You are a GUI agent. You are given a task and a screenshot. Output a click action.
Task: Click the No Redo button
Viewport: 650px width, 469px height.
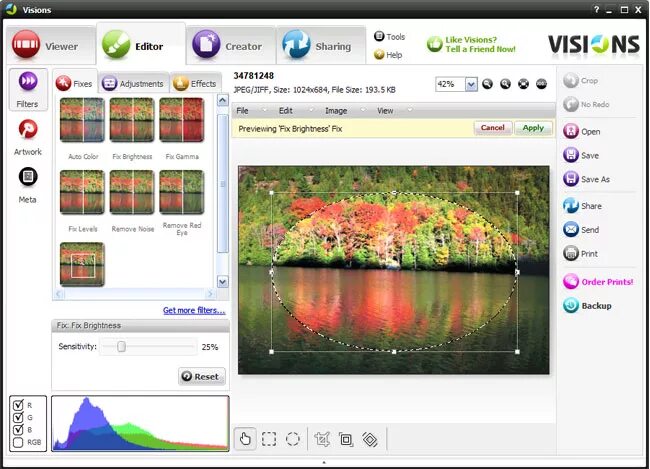[x=586, y=104]
